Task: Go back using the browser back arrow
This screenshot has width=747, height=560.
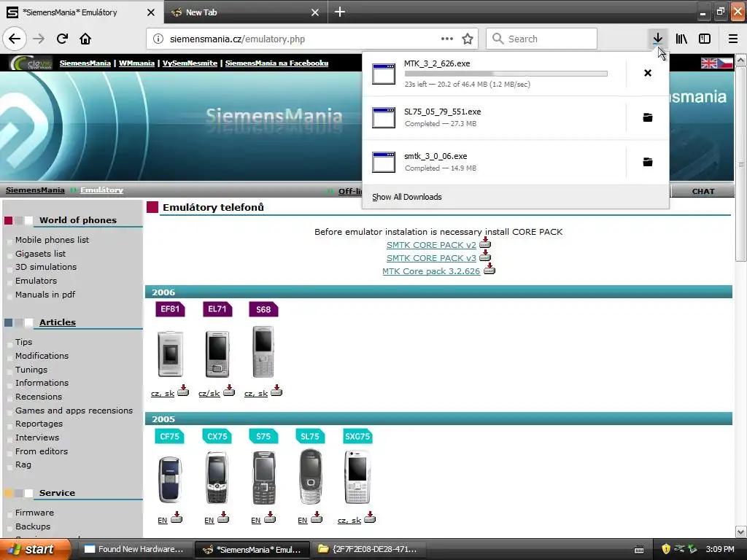Action: click(15, 39)
